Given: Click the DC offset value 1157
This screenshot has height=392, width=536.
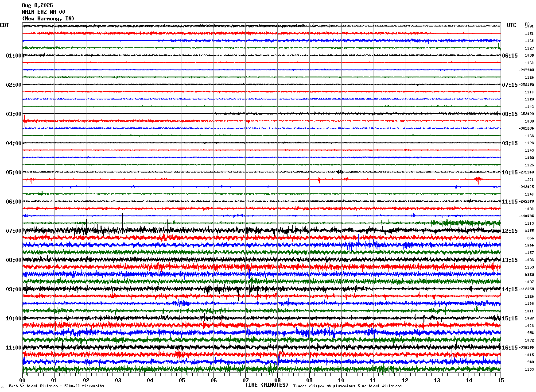Looking at the screenshot, I should click(529, 253).
